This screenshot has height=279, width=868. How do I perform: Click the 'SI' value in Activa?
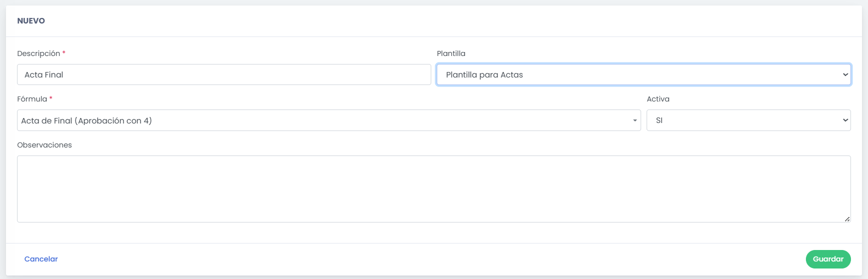click(659, 120)
